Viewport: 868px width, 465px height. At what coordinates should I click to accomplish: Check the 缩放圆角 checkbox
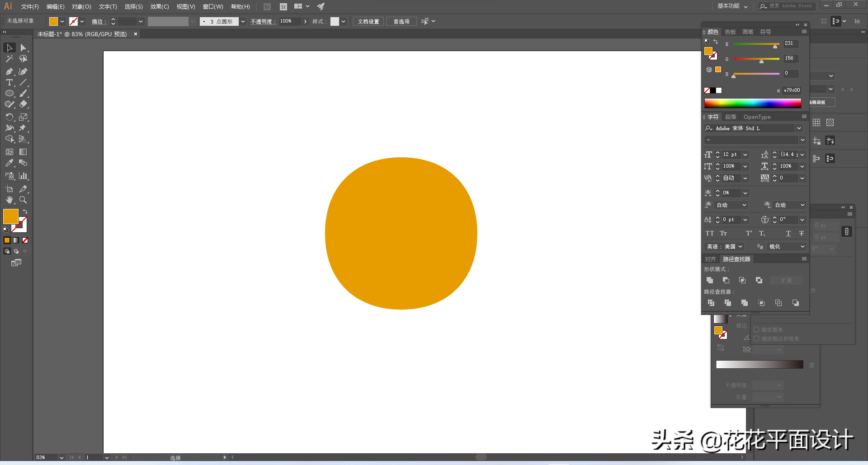point(756,330)
